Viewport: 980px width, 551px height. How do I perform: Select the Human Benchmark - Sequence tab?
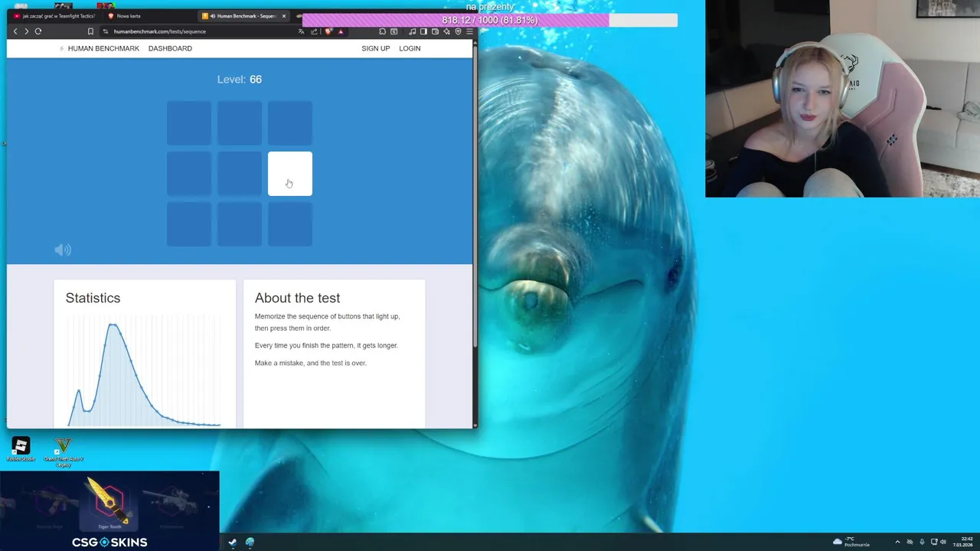[x=242, y=15]
